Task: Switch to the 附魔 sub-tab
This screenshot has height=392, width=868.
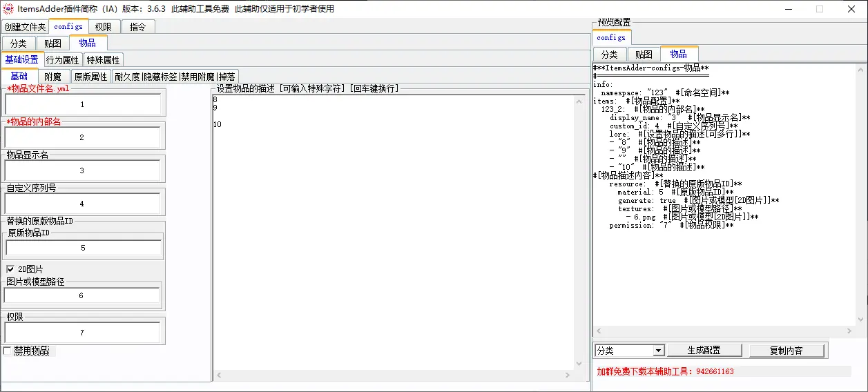Action: [x=53, y=77]
